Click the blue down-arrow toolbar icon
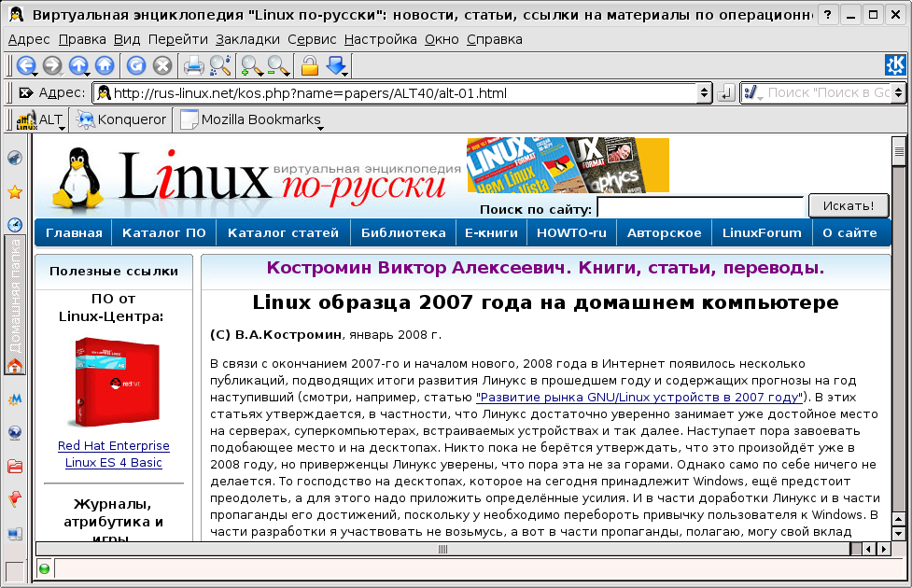 [x=337, y=65]
